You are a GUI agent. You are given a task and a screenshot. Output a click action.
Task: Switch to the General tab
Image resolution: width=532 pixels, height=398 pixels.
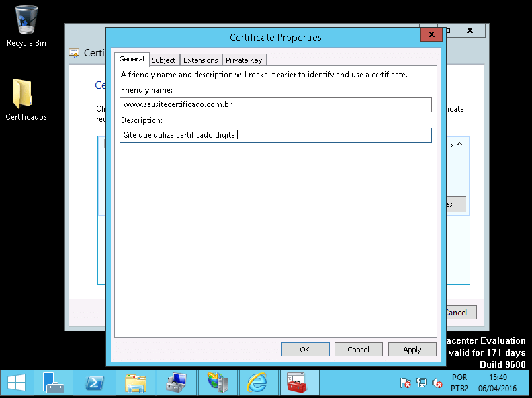(132, 59)
